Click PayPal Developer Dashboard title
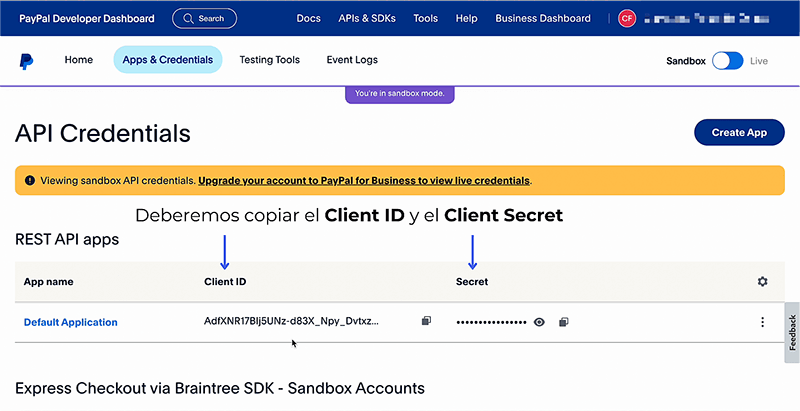The height and width of the screenshot is (411, 800). point(87,18)
